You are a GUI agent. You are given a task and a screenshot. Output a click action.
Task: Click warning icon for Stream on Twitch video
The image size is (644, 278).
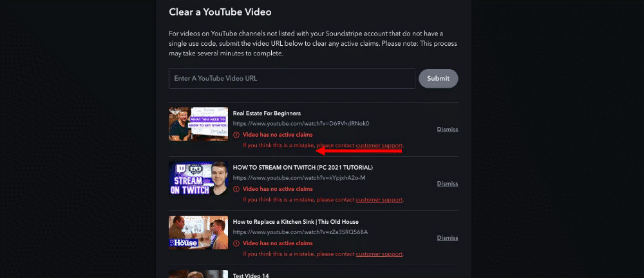236,189
